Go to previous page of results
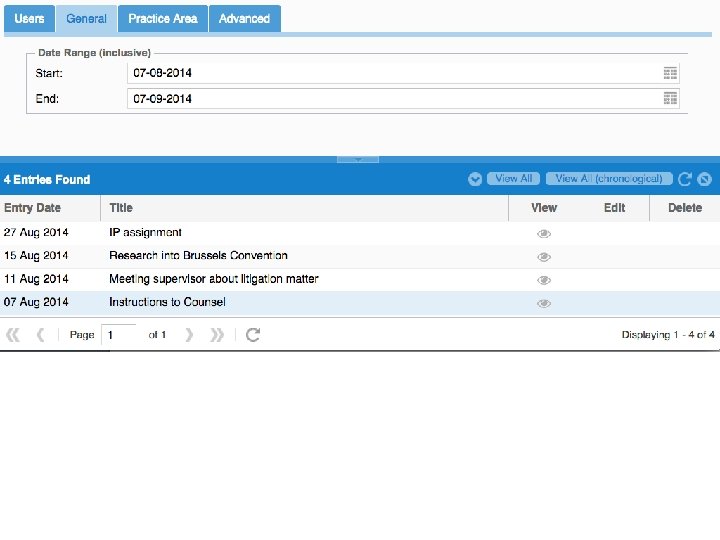The image size is (720, 540). (x=40, y=335)
